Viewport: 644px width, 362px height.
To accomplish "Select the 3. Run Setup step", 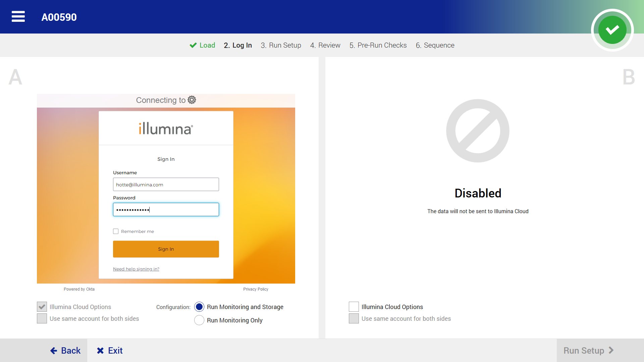I will (281, 45).
